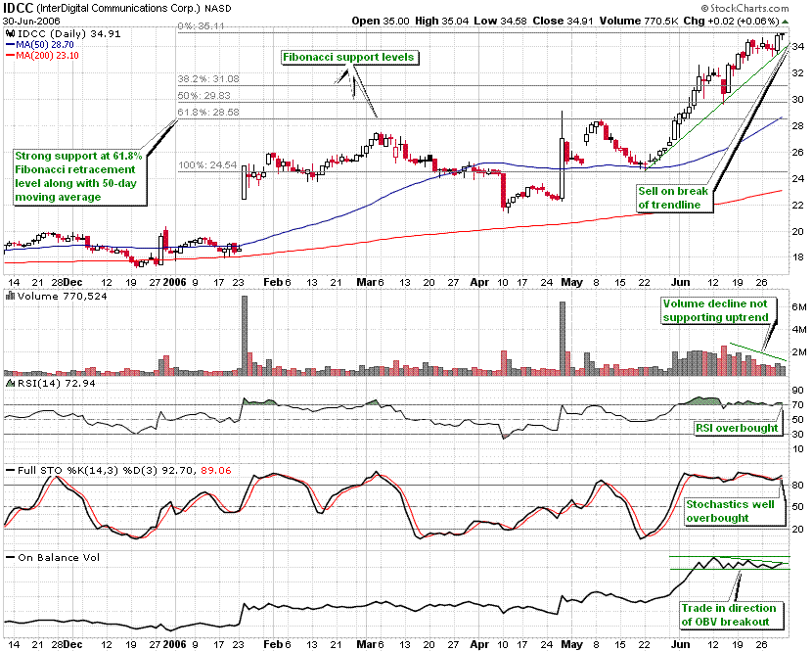Click the Volume 770,524 panel label
This screenshot has width=812, height=651.
[x=63, y=296]
